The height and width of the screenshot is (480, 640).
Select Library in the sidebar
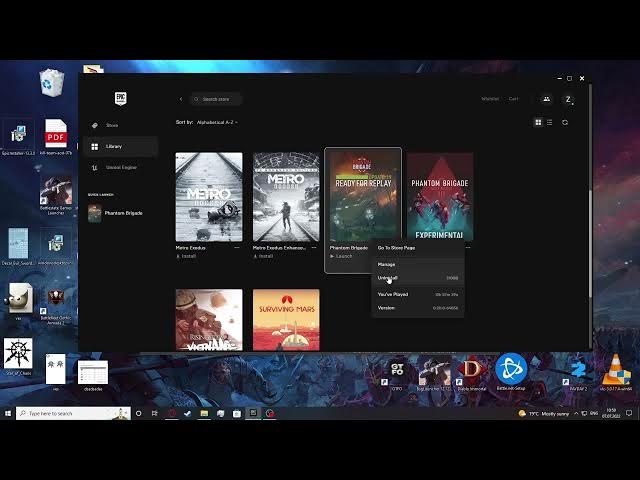click(x=121, y=147)
